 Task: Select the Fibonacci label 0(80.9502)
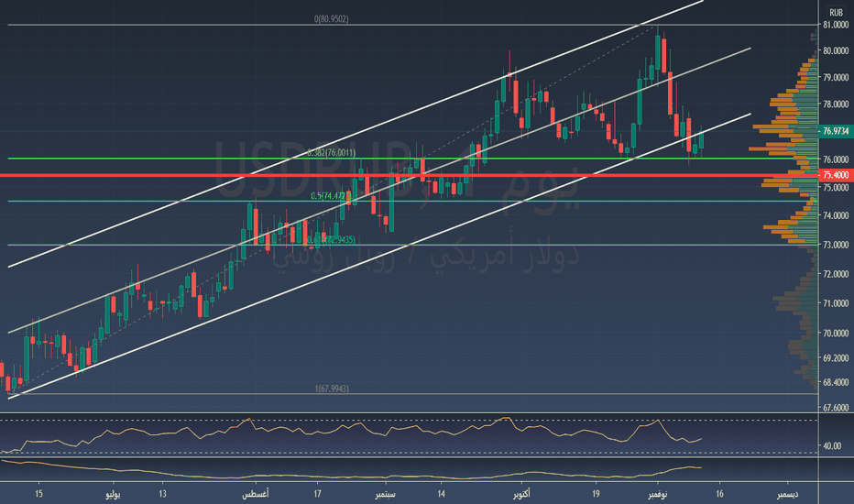coord(331,19)
